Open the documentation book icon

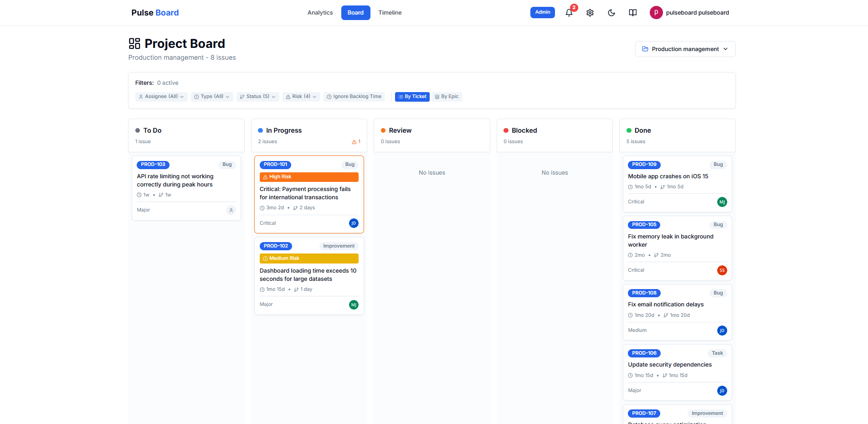coord(633,13)
